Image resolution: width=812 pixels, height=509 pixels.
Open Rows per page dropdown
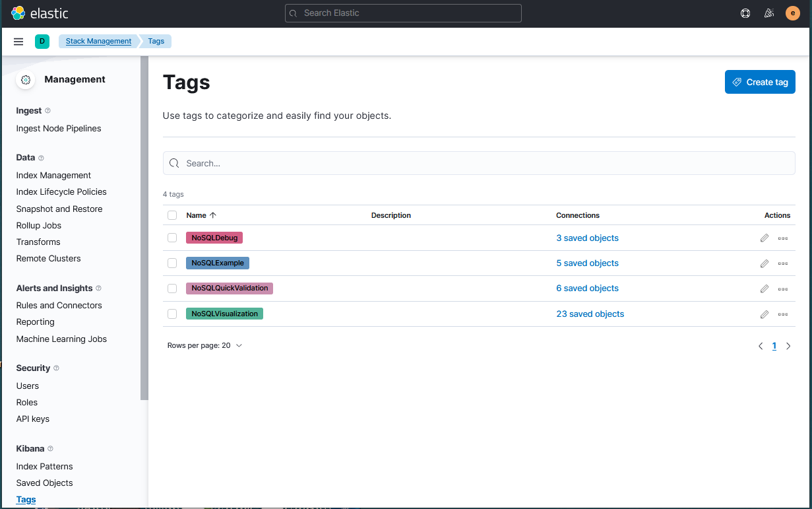pos(205,345)
